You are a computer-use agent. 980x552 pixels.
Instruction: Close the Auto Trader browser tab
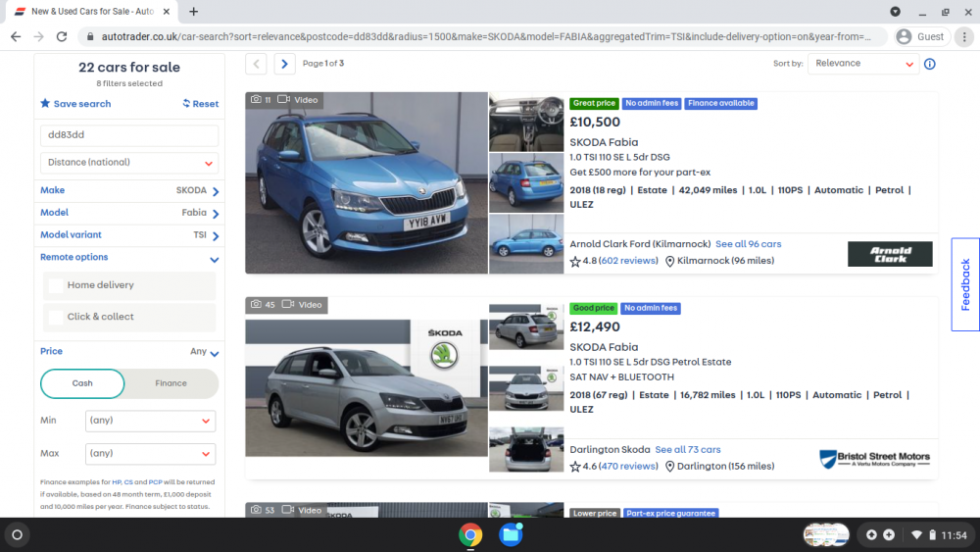click(x=167, y=11)
